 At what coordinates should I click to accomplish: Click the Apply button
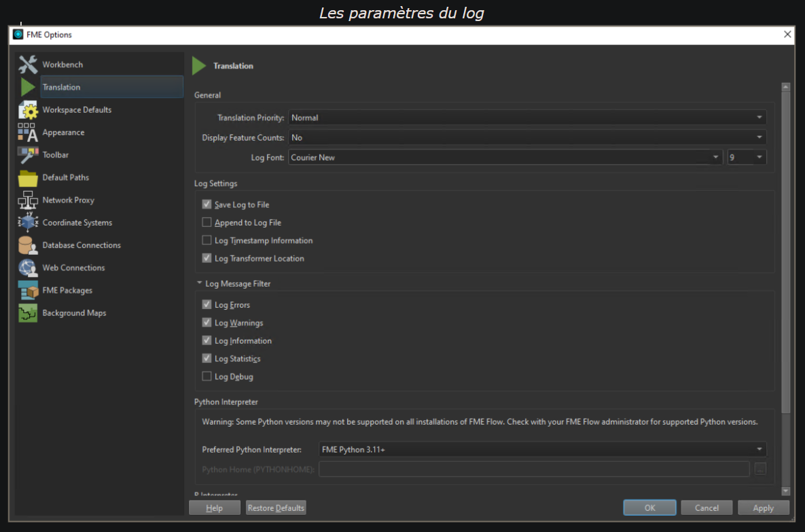pos(763,508)
